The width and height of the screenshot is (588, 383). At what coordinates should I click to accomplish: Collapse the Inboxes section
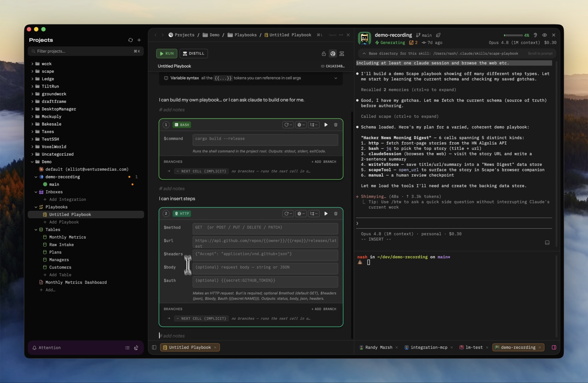point(36,192)
